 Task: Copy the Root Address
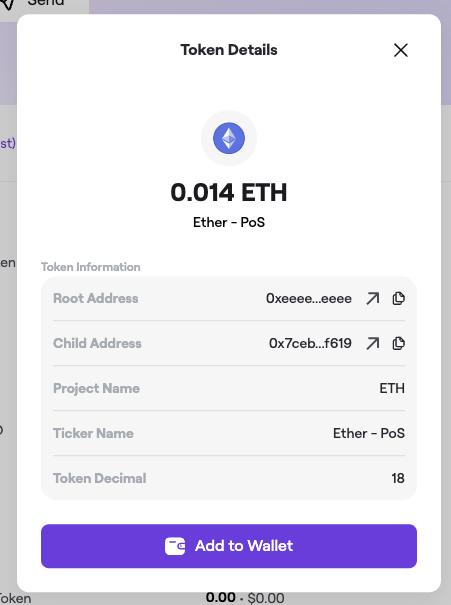pos(398,298)
